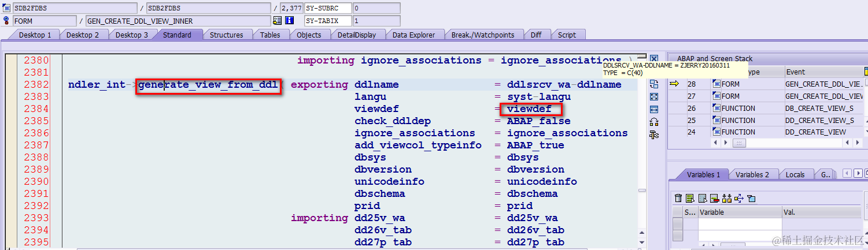
Task: Click the yellow arrow in stack row 28
Action: pyautogui.click(x=674, y=84)
